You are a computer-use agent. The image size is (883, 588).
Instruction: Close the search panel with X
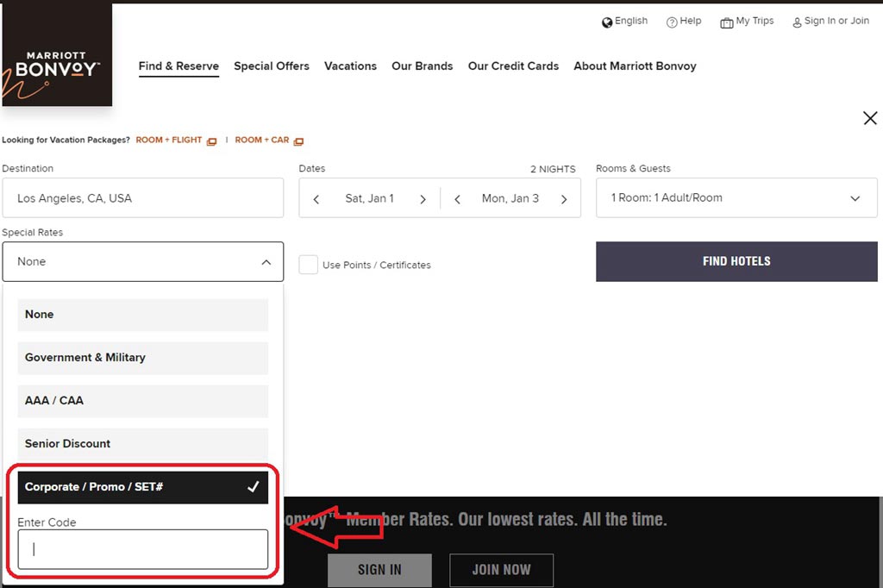(x=870, y=118)
